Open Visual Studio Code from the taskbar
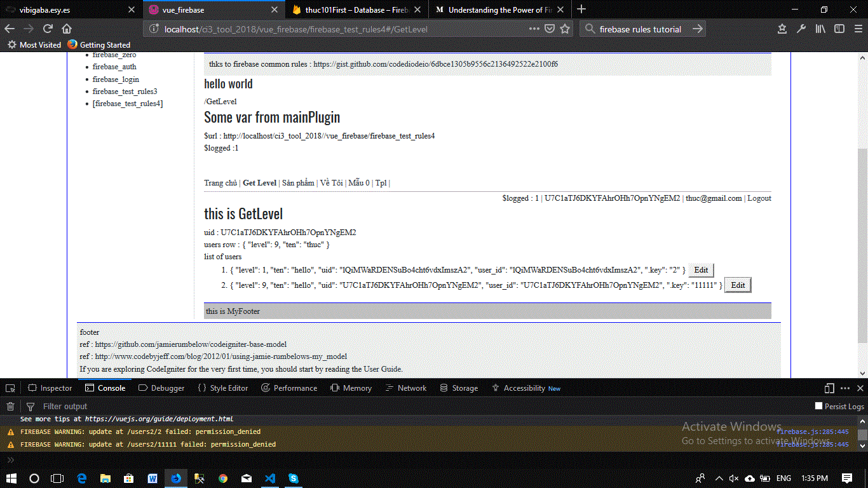The width and height of the screenshot is (868, 488). [270, 478]
